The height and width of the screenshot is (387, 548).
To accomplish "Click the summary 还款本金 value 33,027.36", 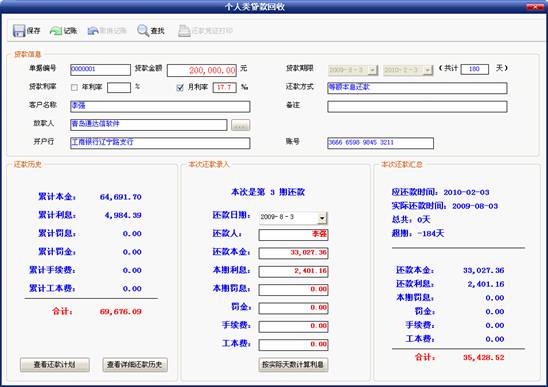I will pyautogui.click(x=484, y=270).
